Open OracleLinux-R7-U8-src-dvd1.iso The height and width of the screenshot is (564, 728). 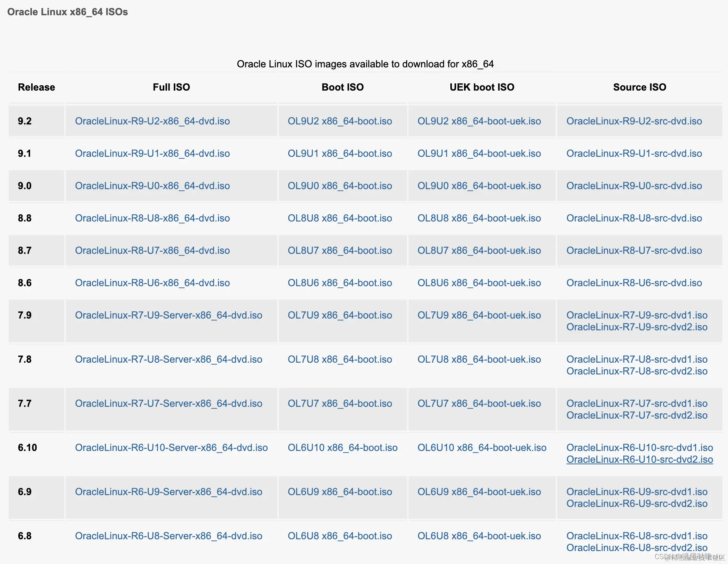[637, 359]
